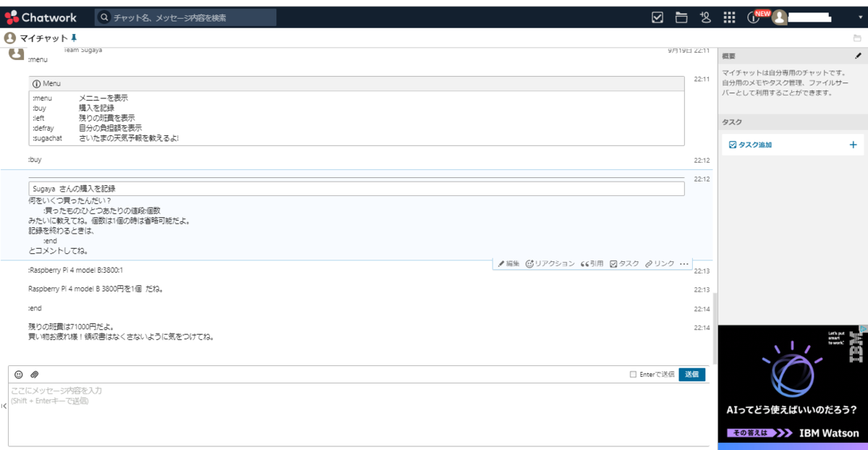Click '残りの班費は71000円だよ。' message
The height and width of the screenshot is (450, 868).
tap(71, 326)
